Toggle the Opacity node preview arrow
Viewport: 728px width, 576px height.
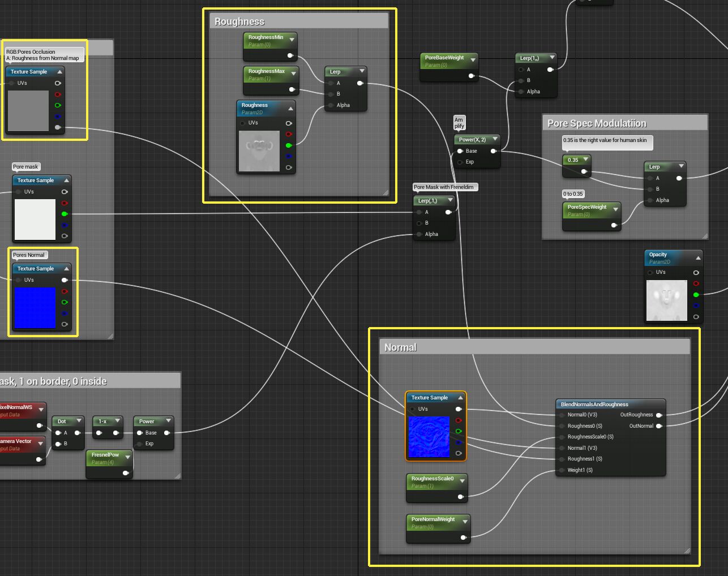[x=698, y=258]
